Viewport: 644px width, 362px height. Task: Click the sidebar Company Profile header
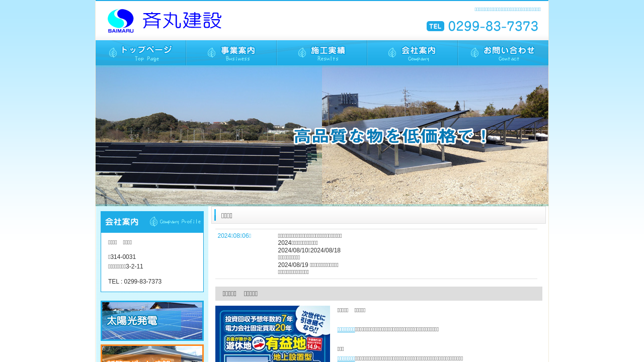pos(152,222)
